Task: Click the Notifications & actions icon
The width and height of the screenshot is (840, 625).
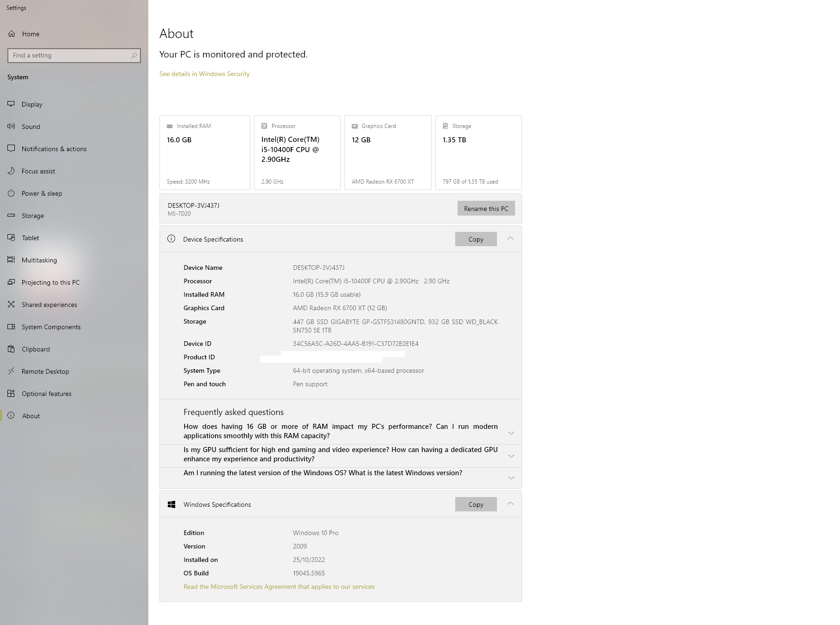Action: coord(11,149)
